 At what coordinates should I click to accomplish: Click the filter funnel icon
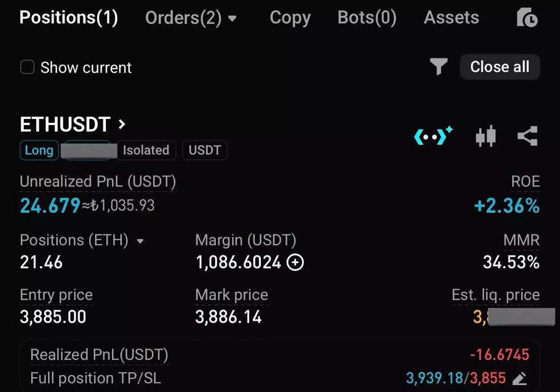[x=439, y=67]
